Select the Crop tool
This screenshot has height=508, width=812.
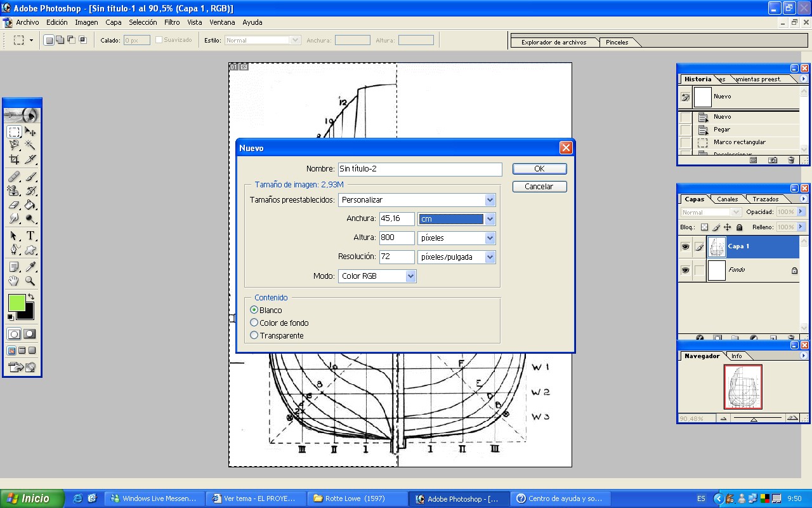(x=14, y=159)
